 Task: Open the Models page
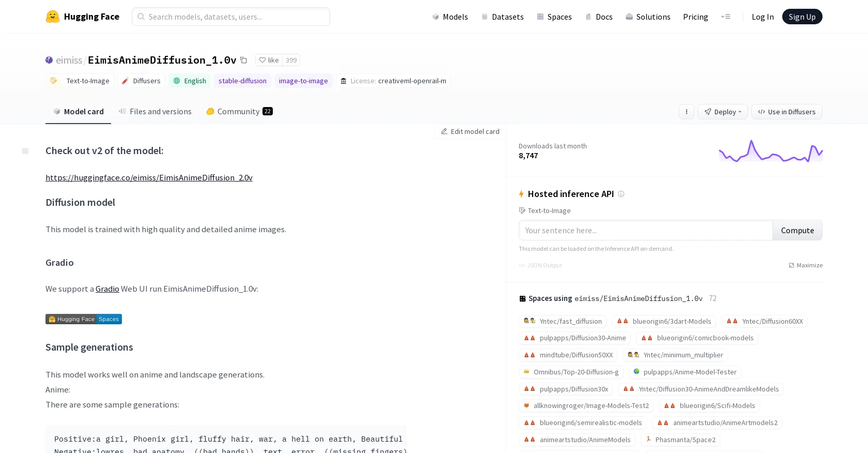coord(450,17)
